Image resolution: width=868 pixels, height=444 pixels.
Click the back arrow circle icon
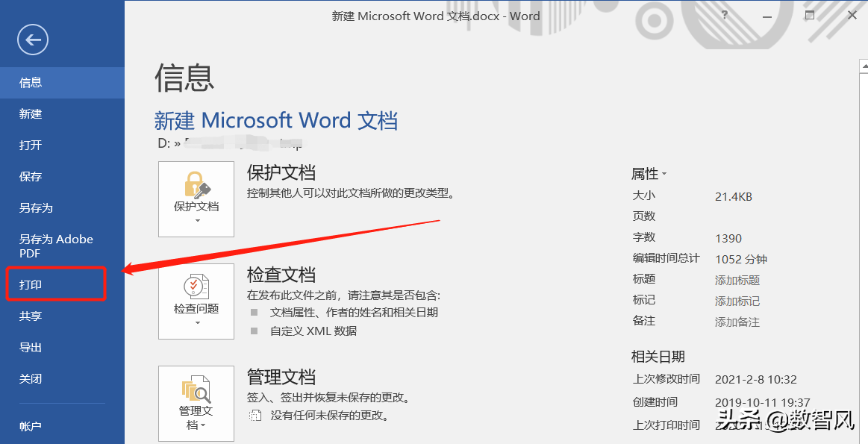[x=33, y=40]
